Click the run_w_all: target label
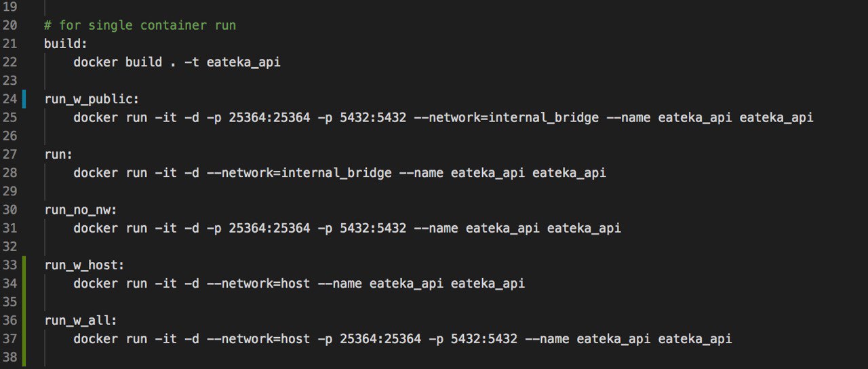The image size is (868, 369). pyautogui.click(x=81, y=321)
